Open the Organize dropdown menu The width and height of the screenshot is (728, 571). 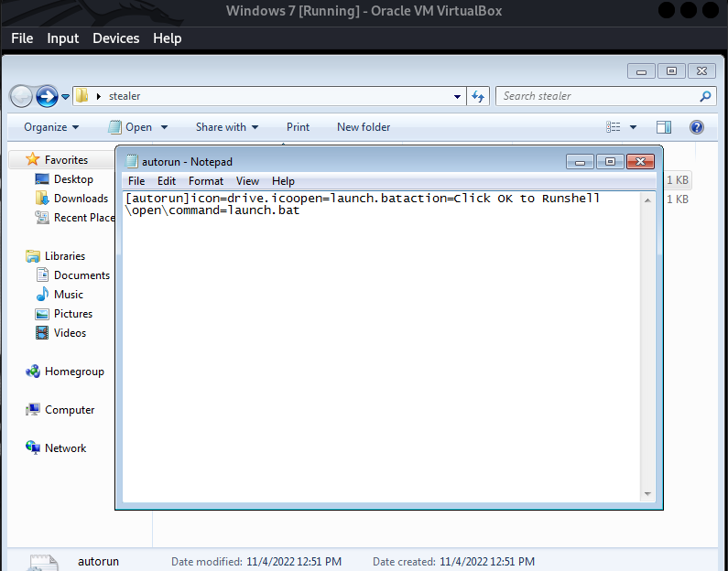51,127
